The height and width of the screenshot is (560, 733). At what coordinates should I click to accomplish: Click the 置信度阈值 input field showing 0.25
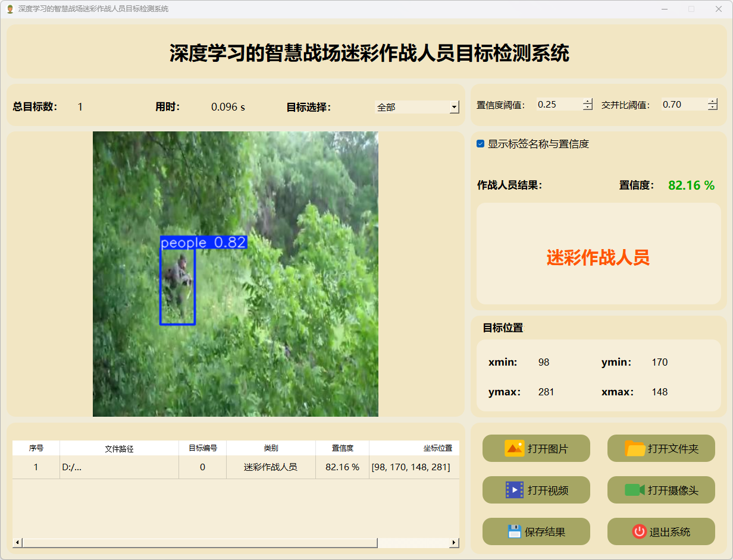(558, 105)
